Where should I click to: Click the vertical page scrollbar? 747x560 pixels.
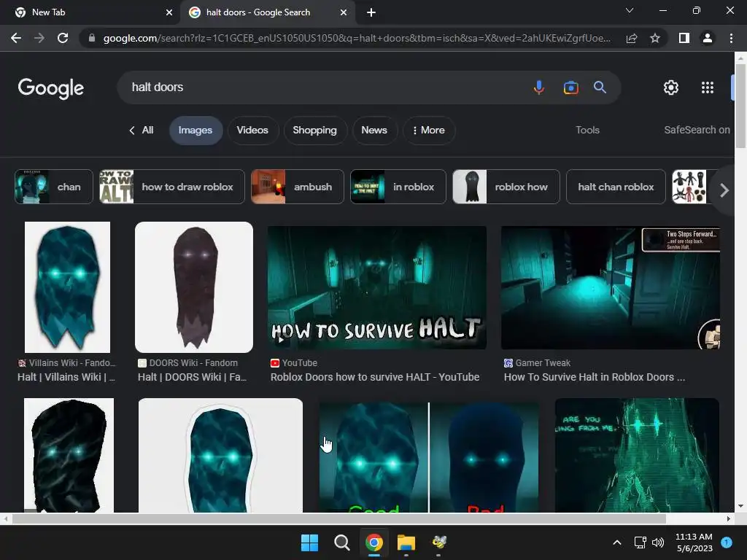pos(740,105)
